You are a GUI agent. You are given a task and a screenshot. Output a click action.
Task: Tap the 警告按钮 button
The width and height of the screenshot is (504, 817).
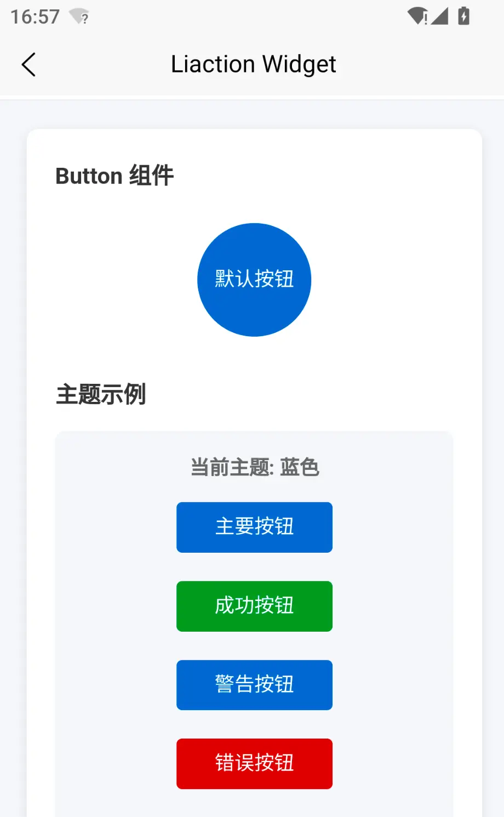coord(254,685)
